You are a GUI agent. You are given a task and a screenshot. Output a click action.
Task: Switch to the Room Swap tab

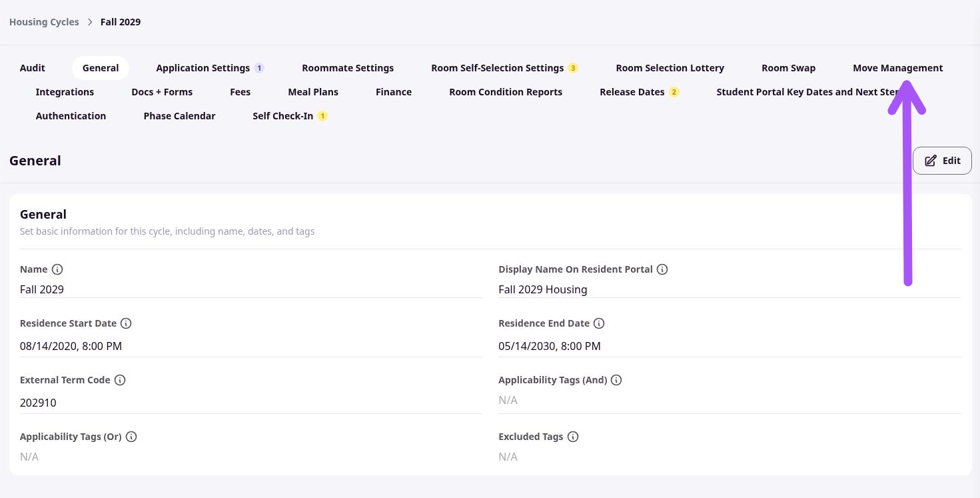tap(788, 68)
